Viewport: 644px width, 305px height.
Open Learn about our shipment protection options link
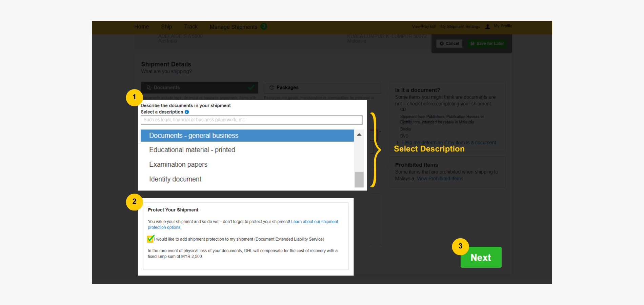coord(243,224)
